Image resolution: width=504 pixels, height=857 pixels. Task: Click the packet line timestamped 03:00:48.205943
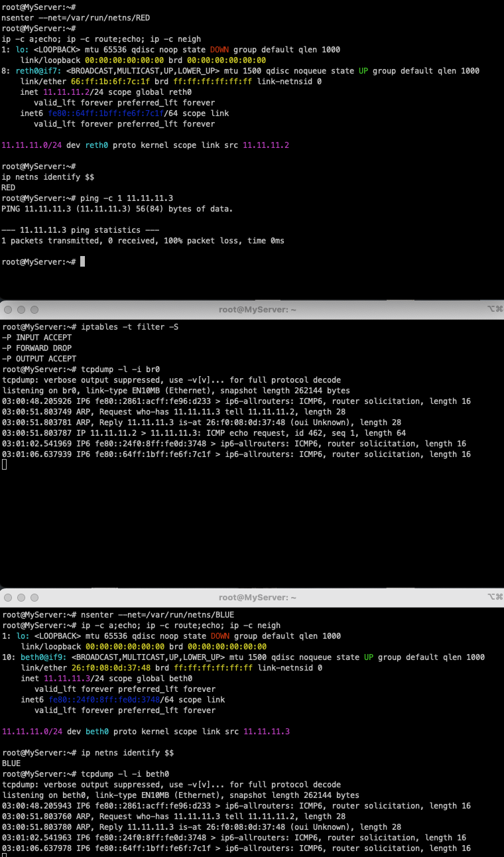click(236, 806)
